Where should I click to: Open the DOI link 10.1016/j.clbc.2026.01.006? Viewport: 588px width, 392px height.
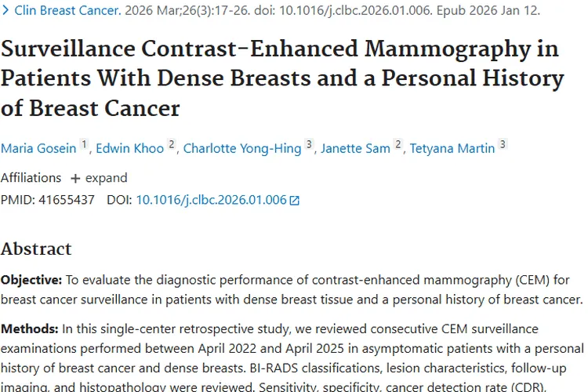[x=211, y=200]
